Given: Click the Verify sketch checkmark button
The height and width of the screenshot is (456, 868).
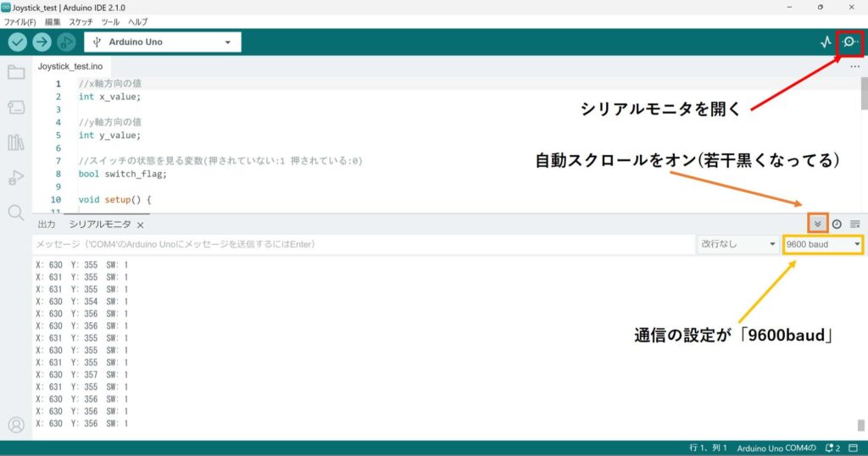Looking at the screenshot, I should (18, 42).
